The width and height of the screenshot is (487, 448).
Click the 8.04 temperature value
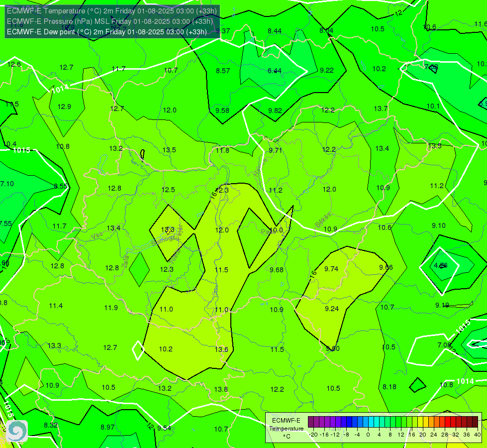click(326, 30)
